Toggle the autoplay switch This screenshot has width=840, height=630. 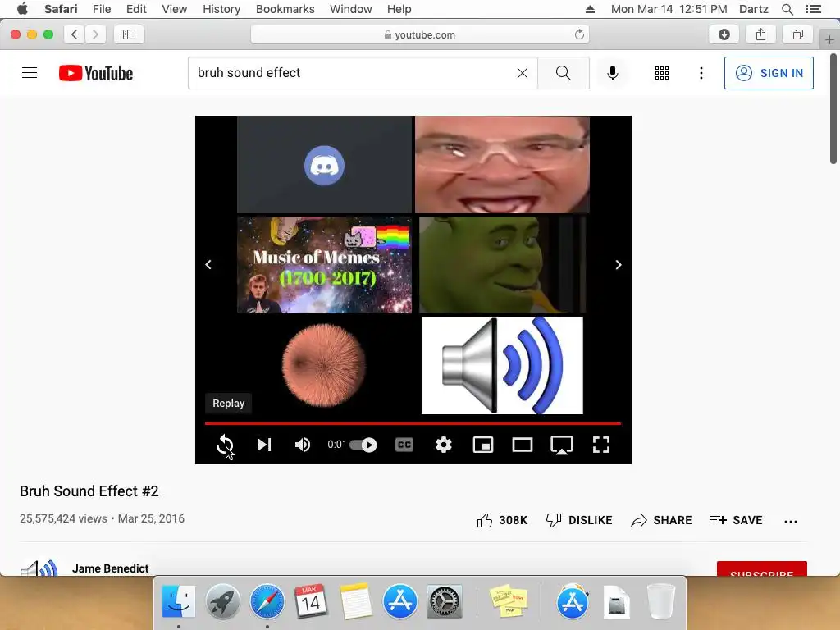point(363,445)
